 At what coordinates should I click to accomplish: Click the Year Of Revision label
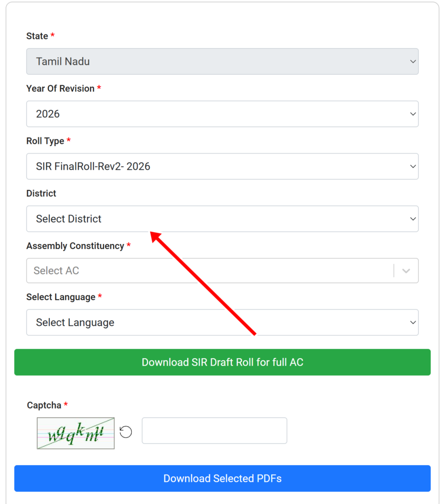click(60, 89)
